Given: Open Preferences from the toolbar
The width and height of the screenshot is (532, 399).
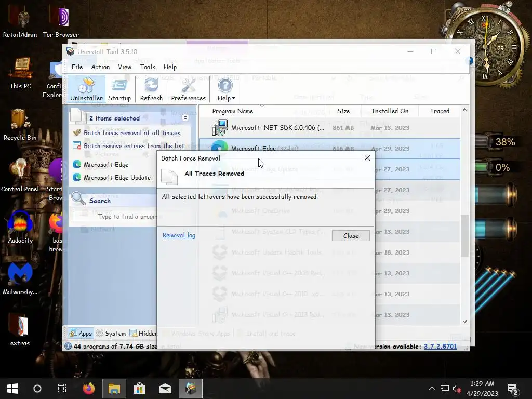Looking at the screenshot, I should 188,89.
